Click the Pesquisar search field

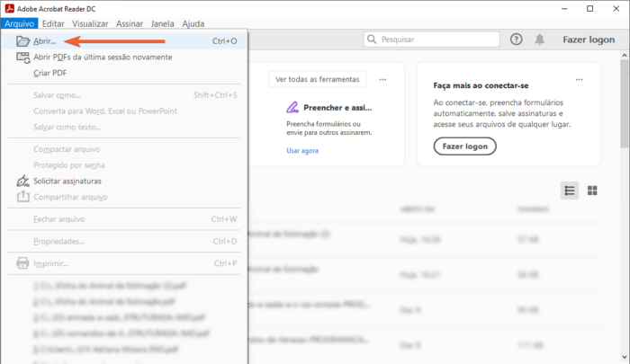pyautogui.click(x=431, y=40)
